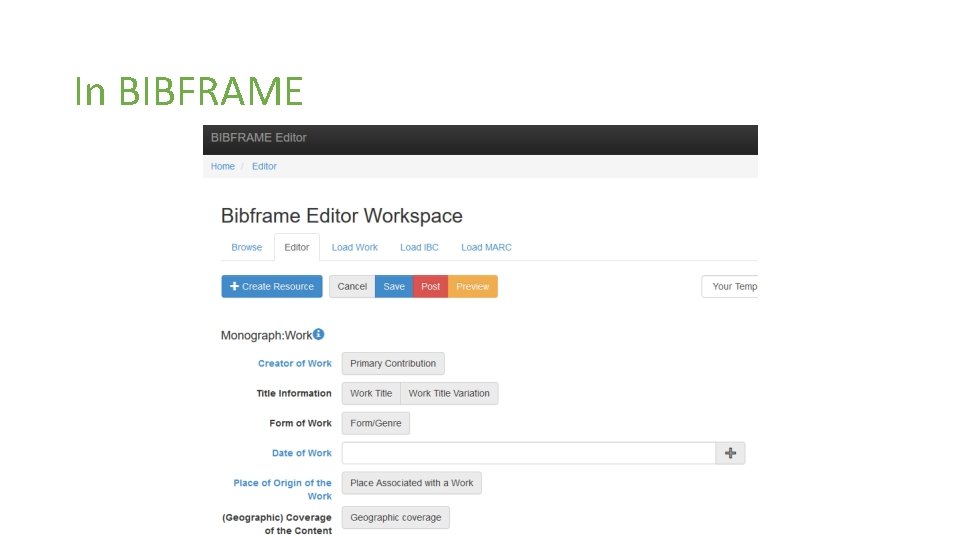Open the Form/Genre button

click(x=376, y=424)
